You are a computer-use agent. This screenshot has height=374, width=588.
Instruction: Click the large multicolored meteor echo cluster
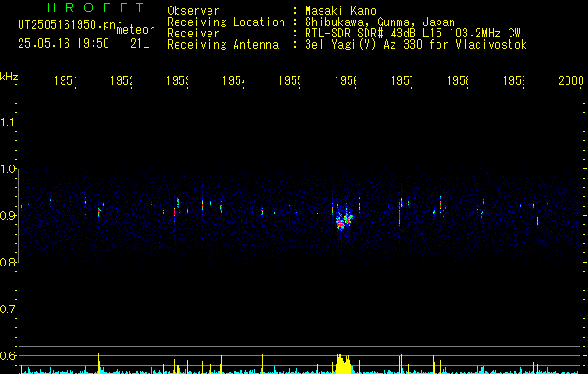coord(343,222)
